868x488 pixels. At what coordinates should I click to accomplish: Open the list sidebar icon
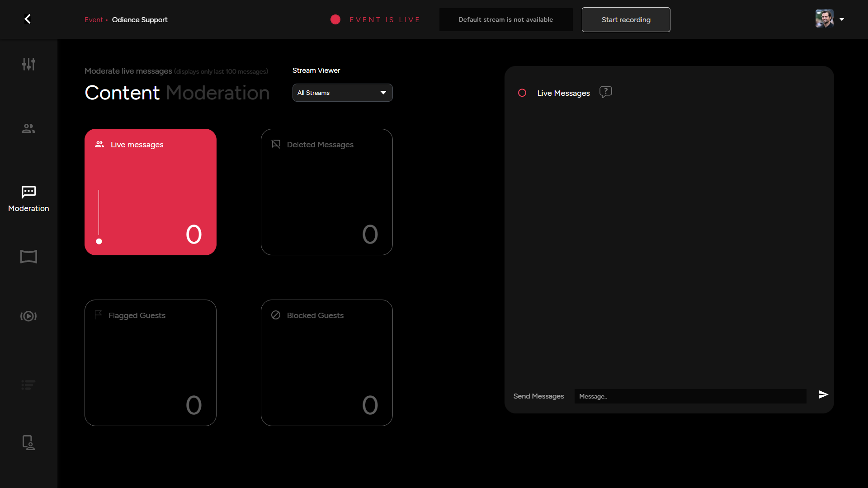click(28, 385)
